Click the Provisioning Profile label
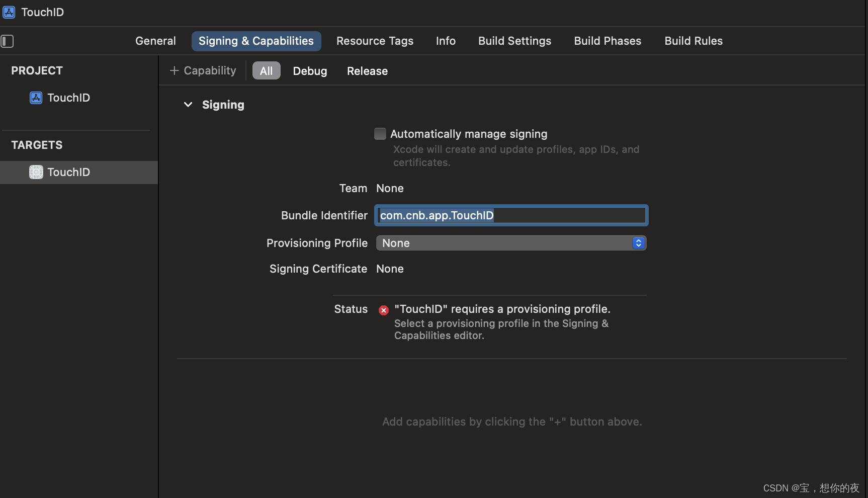868x498 pixels. click(317, 243)
